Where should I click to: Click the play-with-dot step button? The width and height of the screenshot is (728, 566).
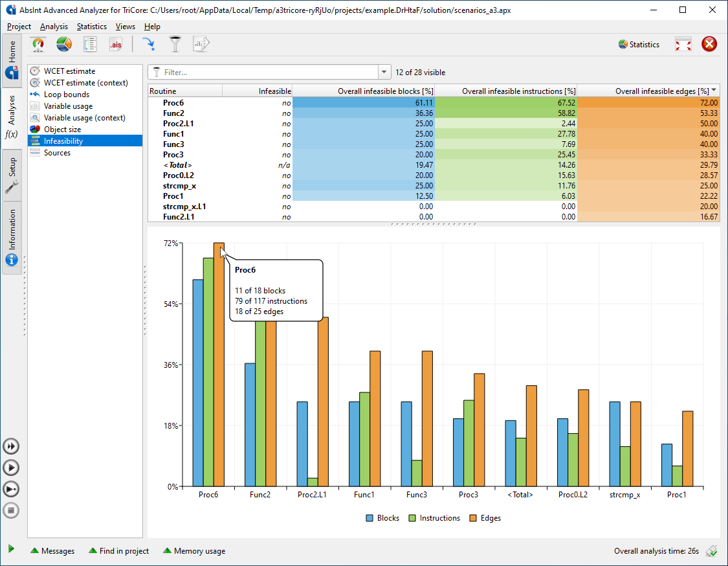pyautogui.click(x=11, y=489)
